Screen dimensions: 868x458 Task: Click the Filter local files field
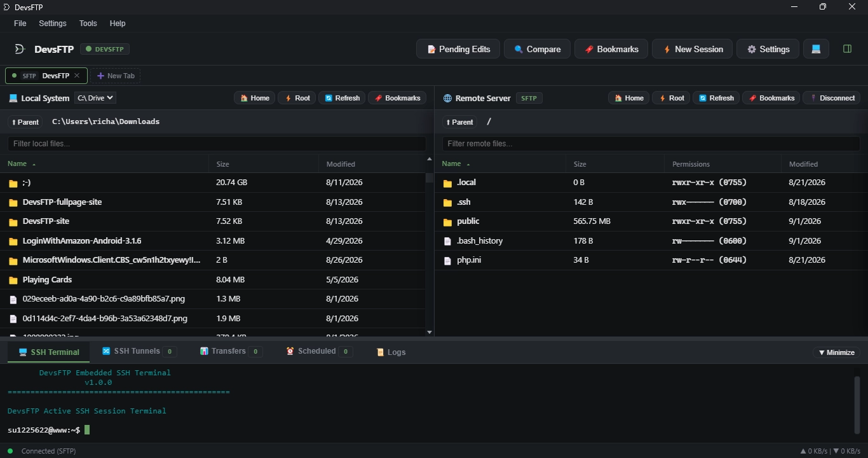[x=217, y=144]
